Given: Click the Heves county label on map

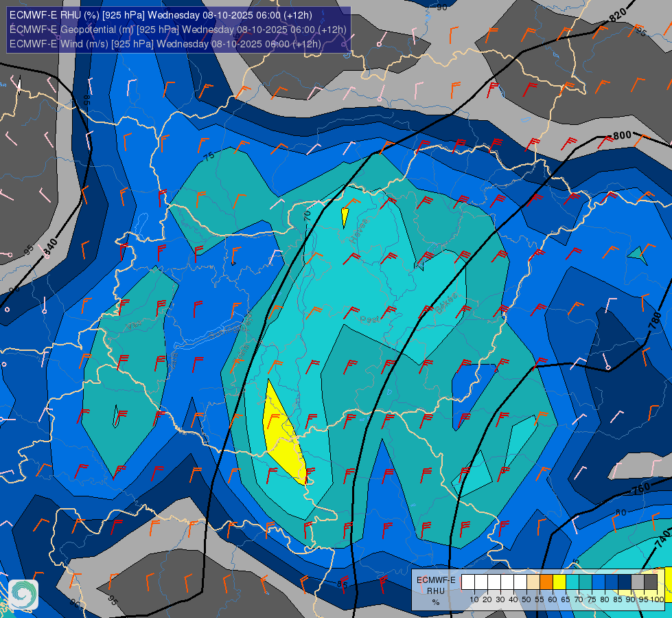Looking at the screenshot, I should (x=358, y=231).
